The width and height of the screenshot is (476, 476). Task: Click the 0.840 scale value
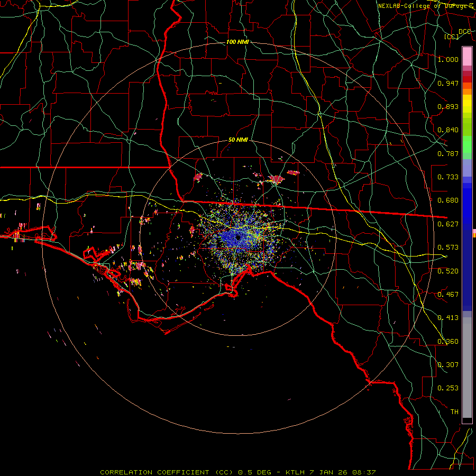(x=448, y=130)
